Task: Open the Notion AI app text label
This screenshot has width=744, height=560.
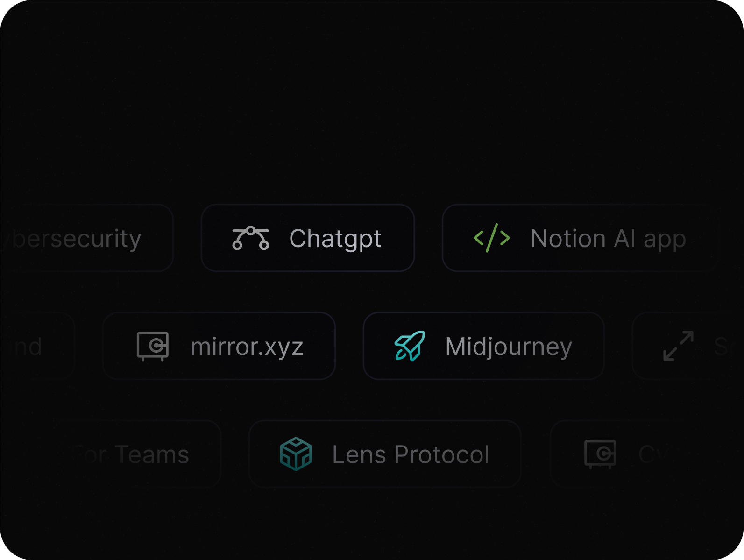Action: point(608,239)
